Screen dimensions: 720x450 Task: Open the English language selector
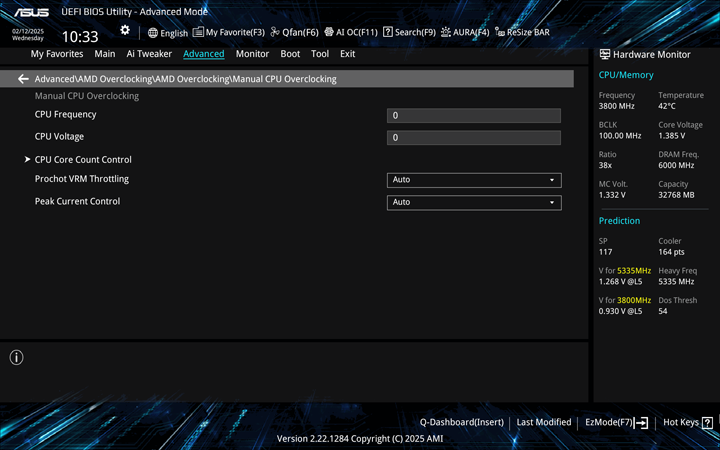pos(167,33)
